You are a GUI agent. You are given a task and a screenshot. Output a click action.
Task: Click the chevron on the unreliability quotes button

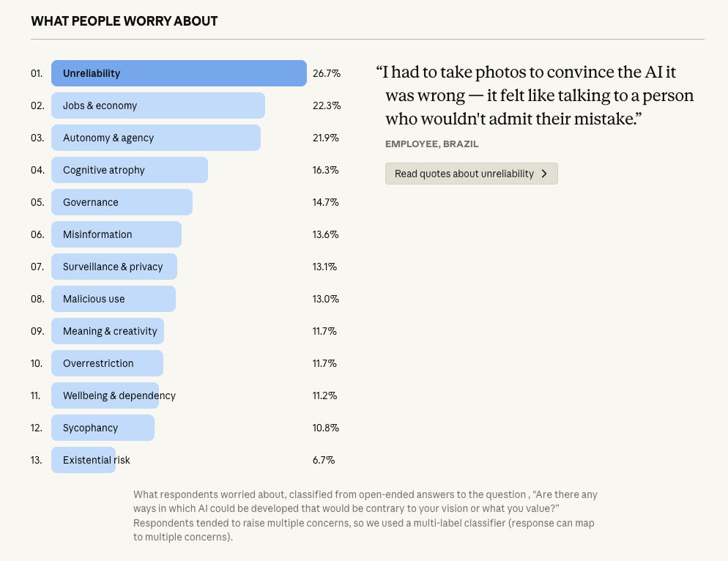coord(544,174)
